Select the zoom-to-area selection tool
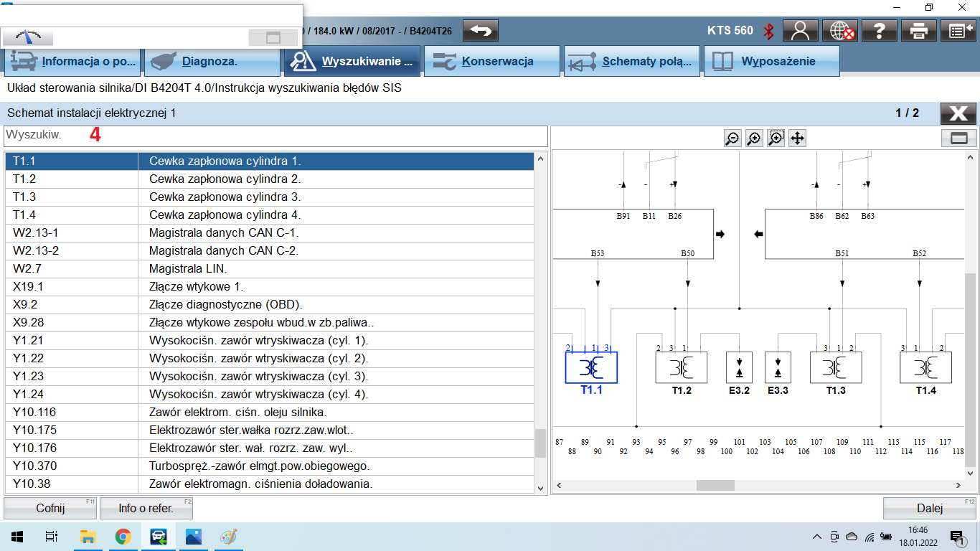 tap(776, 138)
